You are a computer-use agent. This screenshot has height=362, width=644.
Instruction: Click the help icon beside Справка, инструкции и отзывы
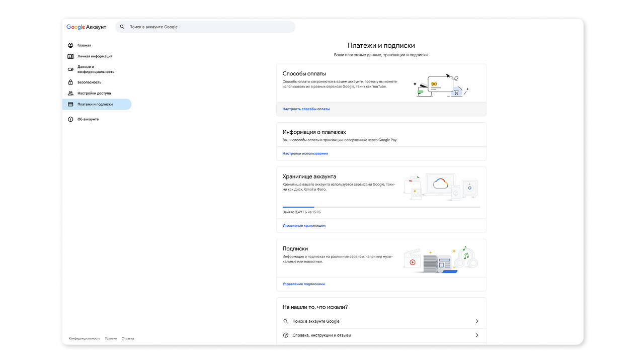(x=286, y=335)
